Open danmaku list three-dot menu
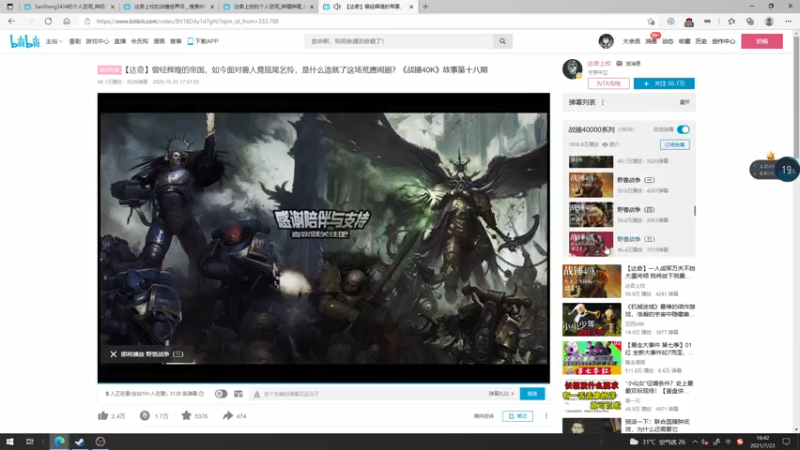The image size is (800, 450). (603, 103)
